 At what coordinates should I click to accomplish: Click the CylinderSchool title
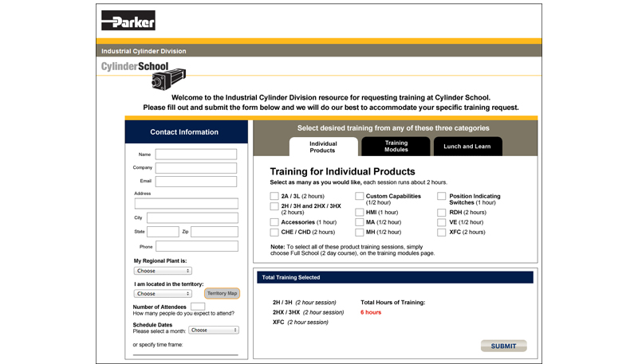tap(135, 66)
